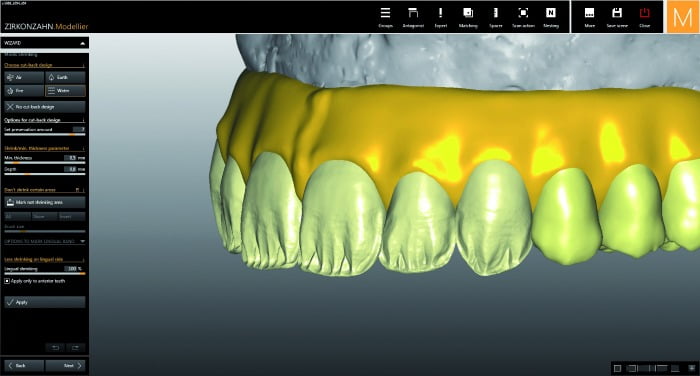Click the orange M logo tile
This screenshot has height=376, width=700.
683,17
